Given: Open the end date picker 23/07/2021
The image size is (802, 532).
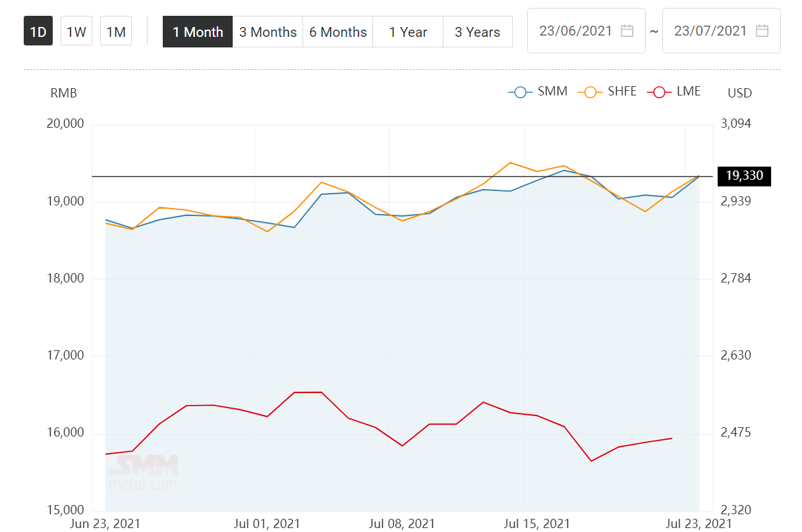Looking at the screenshot, I should click(x=710, y=31).
